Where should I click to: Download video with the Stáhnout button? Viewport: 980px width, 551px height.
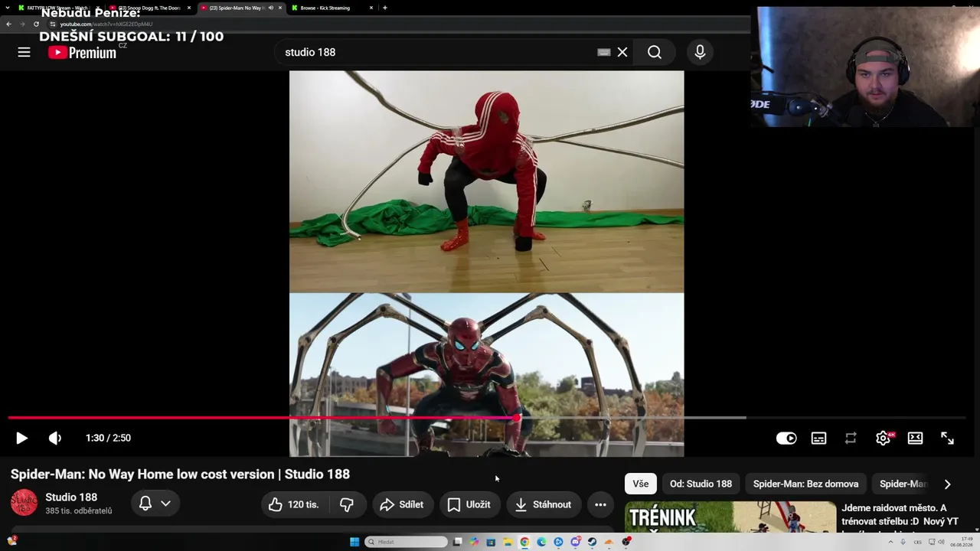pyautogui.click(x=544, y=504)
